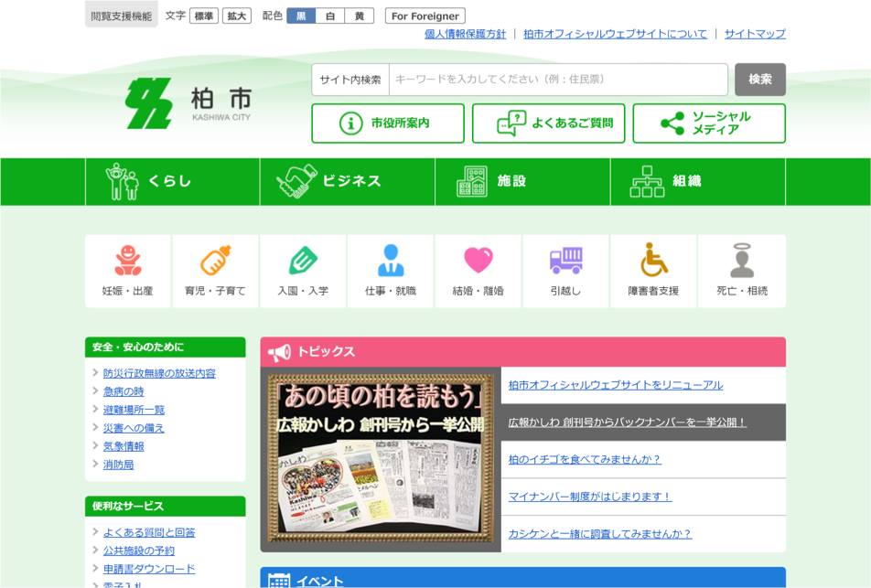Open the 気象情報 link

point(124,446)
